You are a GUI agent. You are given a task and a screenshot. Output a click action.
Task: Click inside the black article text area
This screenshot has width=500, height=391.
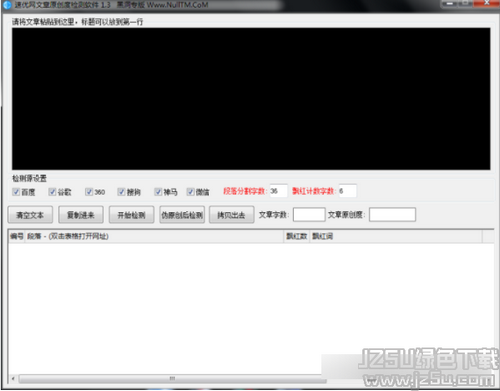coord(251,99)
